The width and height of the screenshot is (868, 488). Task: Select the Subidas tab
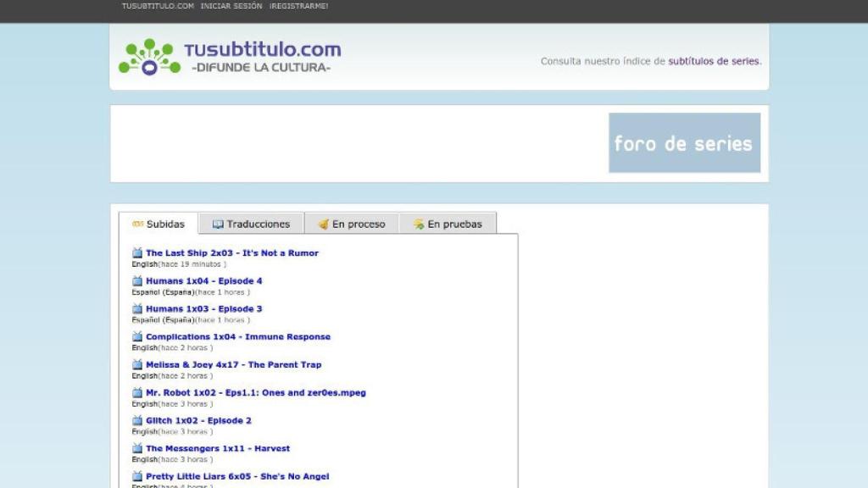159,224
